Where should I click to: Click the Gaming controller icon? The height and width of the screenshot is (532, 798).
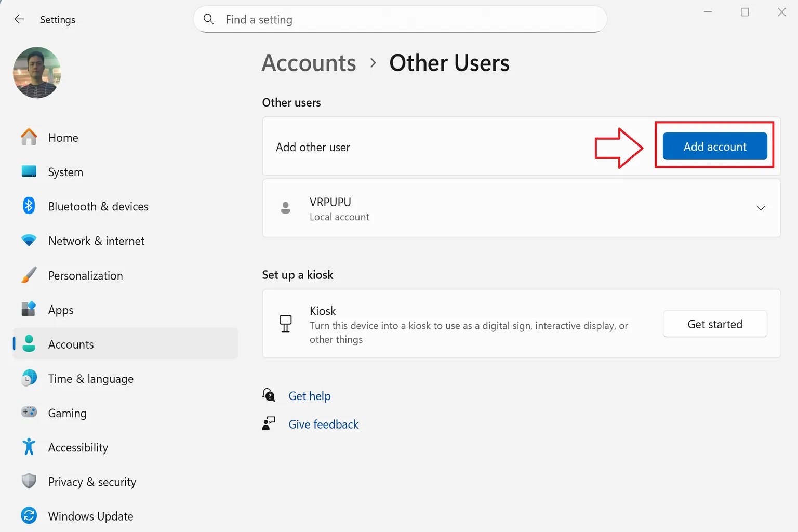click(29, 412)
